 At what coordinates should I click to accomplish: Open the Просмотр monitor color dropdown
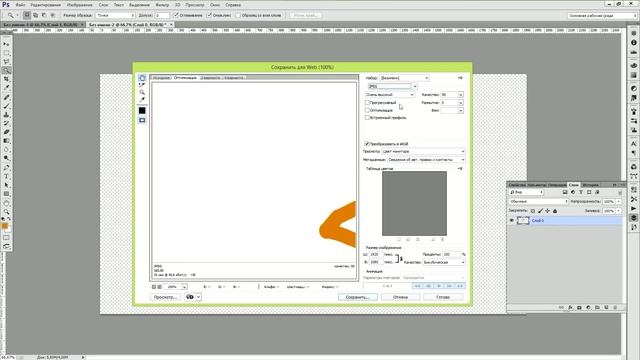click(x=423, y=151)
